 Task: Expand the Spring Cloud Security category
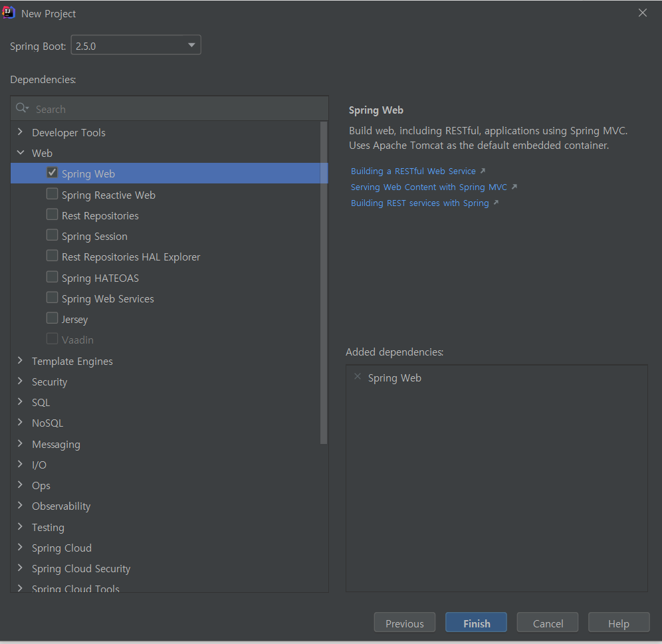pos(20,568)
